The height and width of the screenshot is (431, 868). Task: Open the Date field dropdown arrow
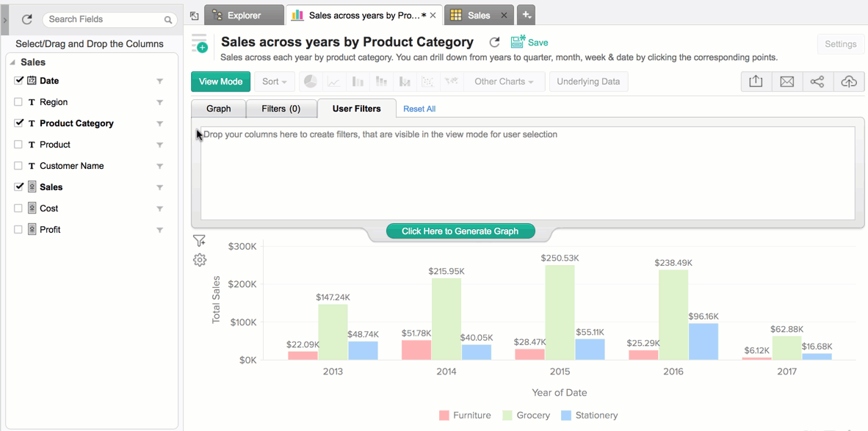click(x=159, y=82)
